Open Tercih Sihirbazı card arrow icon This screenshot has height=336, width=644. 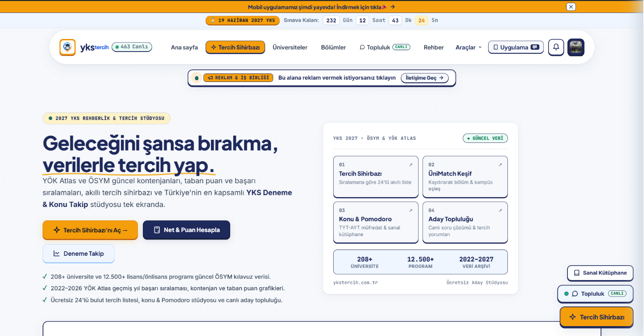[x=411, y=165]
